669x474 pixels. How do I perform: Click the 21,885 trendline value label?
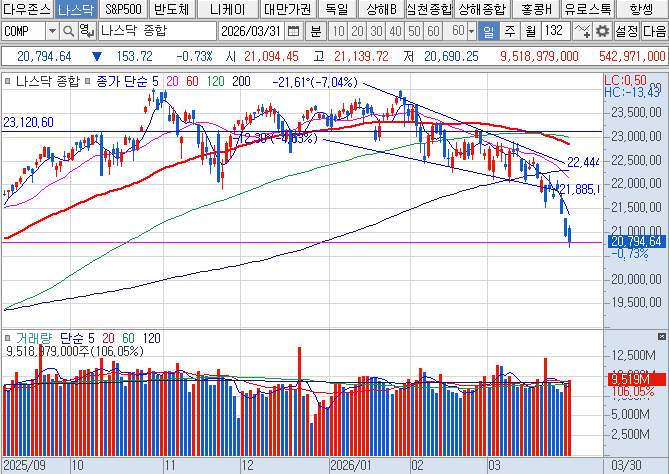coord(579,189)
